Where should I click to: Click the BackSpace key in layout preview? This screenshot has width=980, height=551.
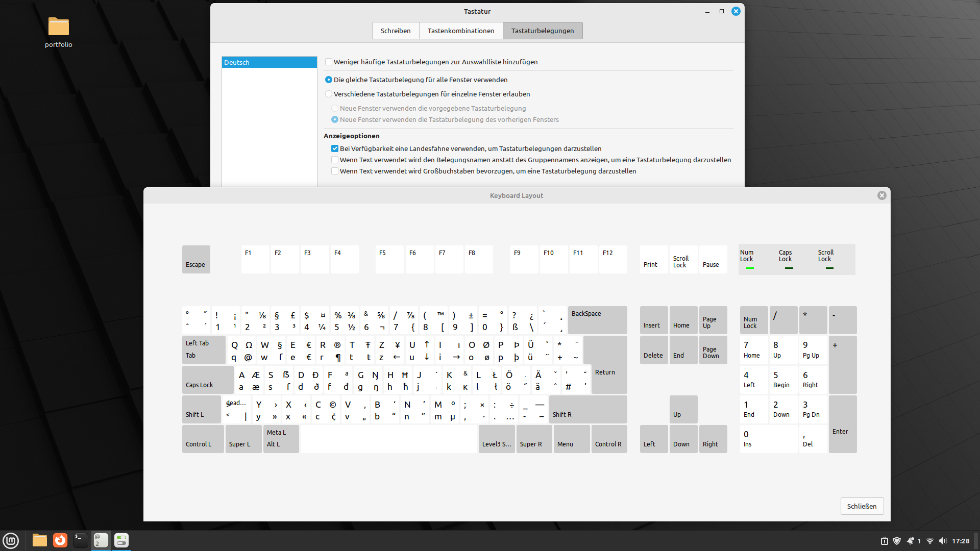(597, 320)
